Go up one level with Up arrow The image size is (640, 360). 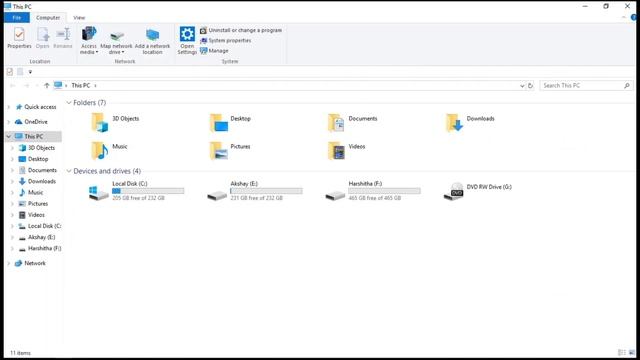47,85
